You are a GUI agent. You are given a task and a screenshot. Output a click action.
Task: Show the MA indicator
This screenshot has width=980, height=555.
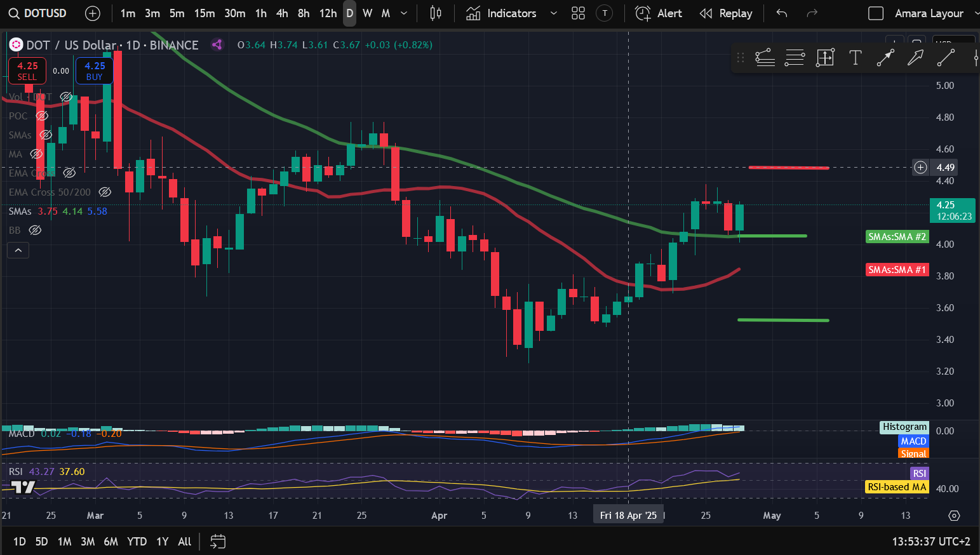coord(36,154)
